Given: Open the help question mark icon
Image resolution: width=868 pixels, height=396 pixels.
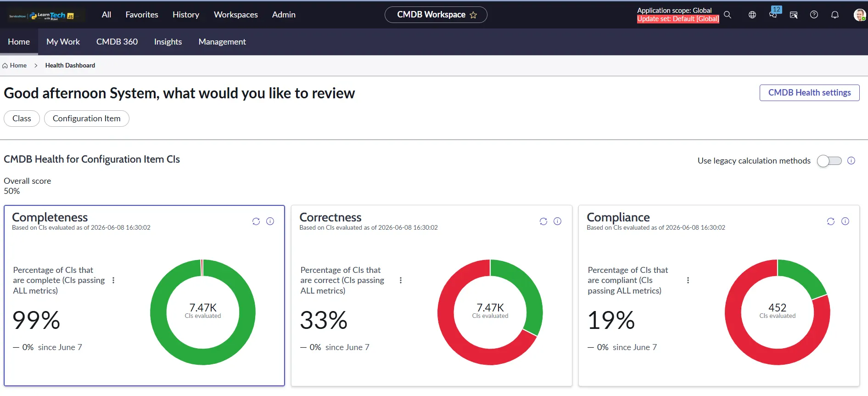Looking at the screenshot, I should 814,15.
